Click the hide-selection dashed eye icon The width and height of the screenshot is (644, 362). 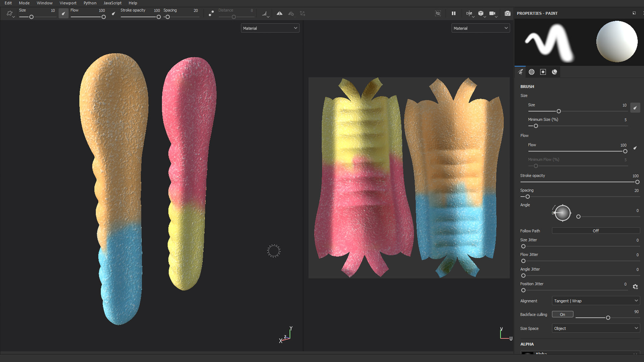pos(438,13)
